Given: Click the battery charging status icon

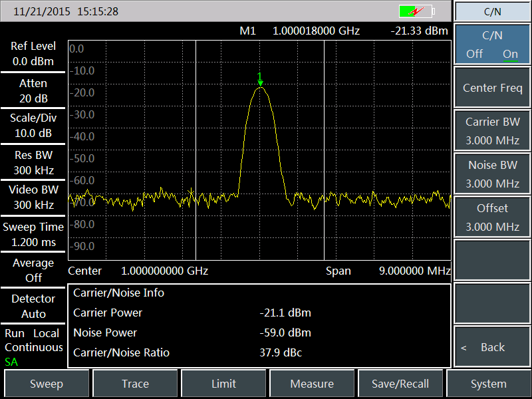Looking at the screenshot, I should [416, 11].
